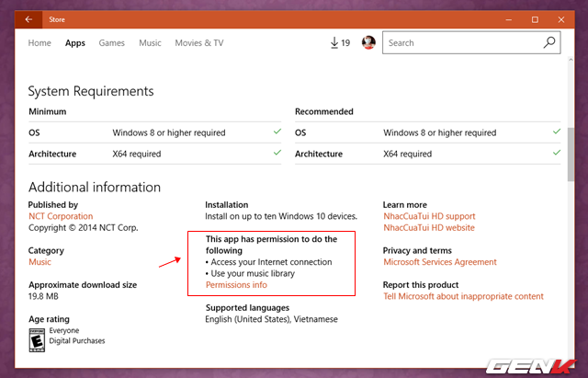This screenshot has width=588, height=378.
Task: Click 'Install on up to ten Windows 10 devices.'
Action: pyautogui.click(x=281, y=216)
